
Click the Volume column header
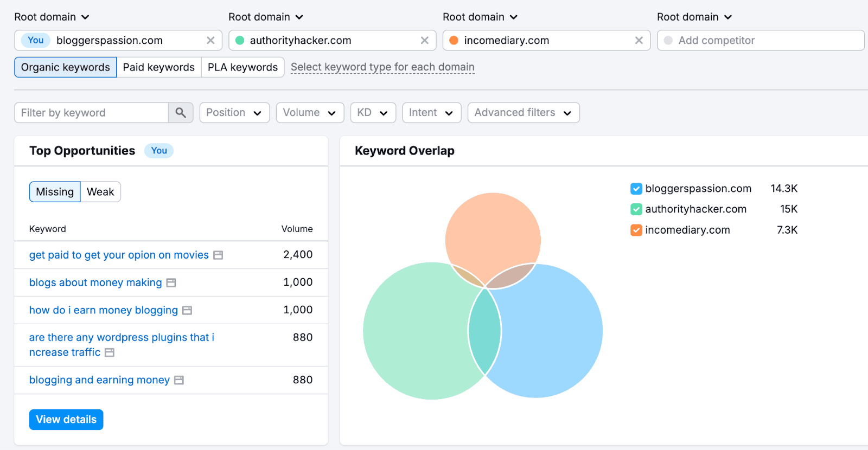tap(297, 229)
